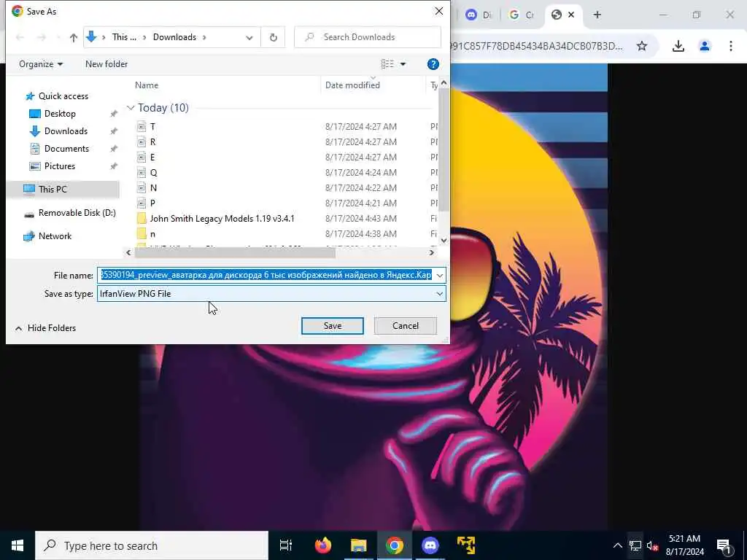747x560 pixels.
Task: Switch to the Discord tab in Chrome
Action: coord(478,15)
